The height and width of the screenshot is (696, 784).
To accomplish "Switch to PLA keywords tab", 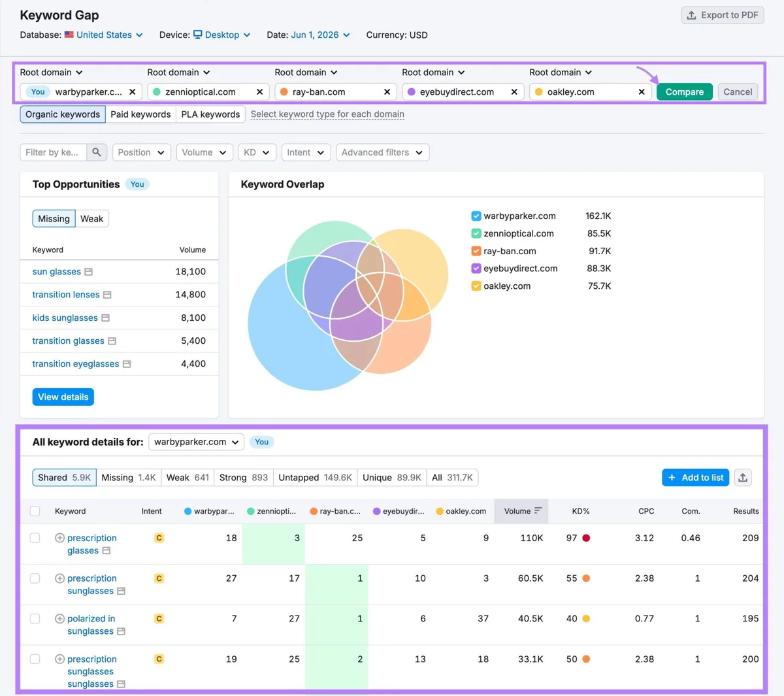I will (210, 114).
